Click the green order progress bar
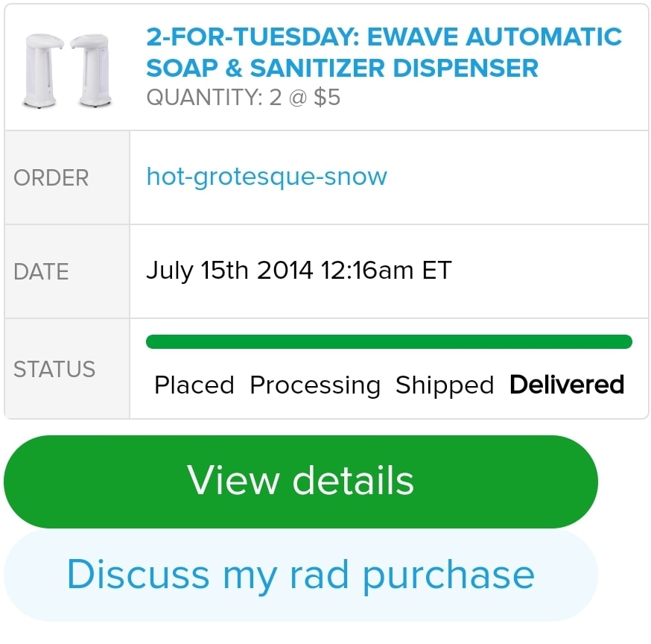The width and height of the screenshot is (651, 644). point(389,342)
